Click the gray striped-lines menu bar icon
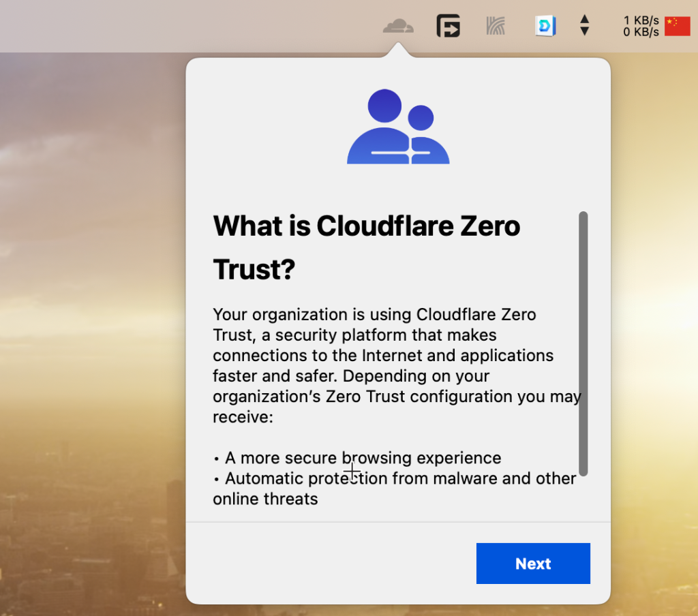Image resolution: width=698 pixels, height=616 pixels. (496, 26)
